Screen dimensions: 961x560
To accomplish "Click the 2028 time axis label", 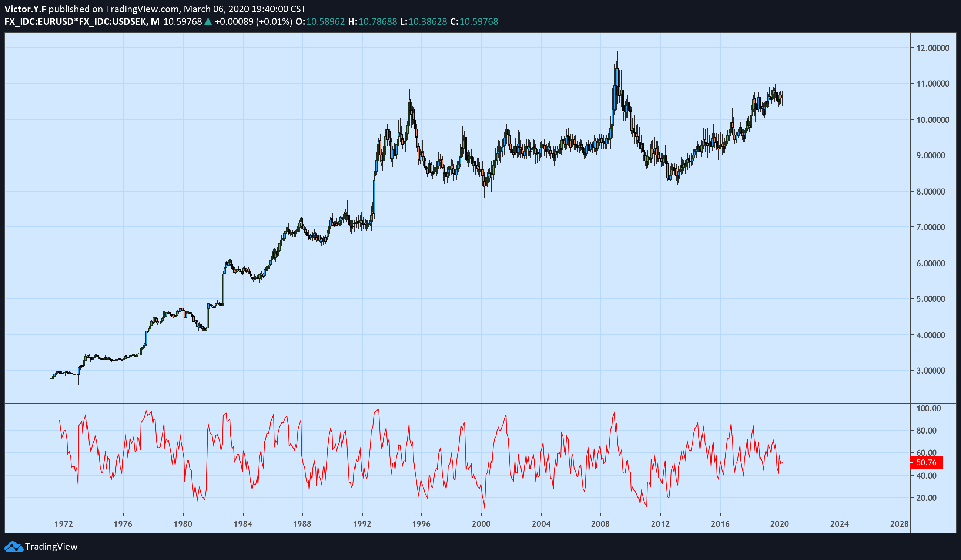I will coord(900,524).
